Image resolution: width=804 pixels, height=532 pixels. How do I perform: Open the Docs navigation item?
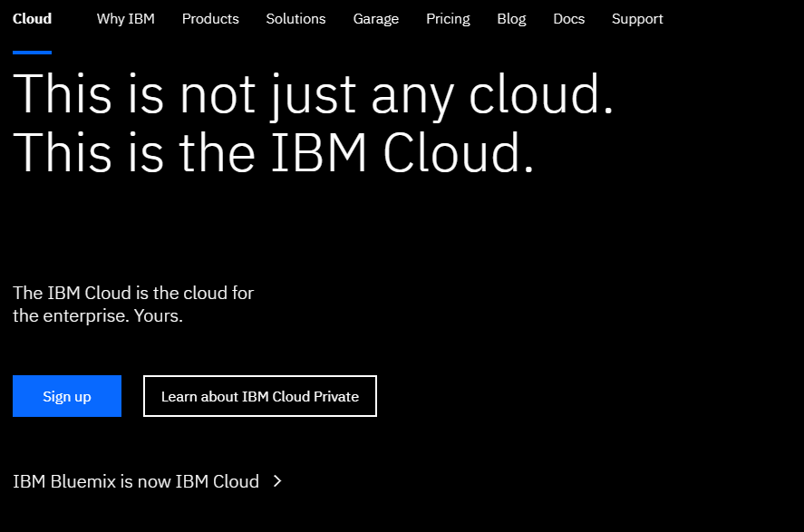pos(568,19)
